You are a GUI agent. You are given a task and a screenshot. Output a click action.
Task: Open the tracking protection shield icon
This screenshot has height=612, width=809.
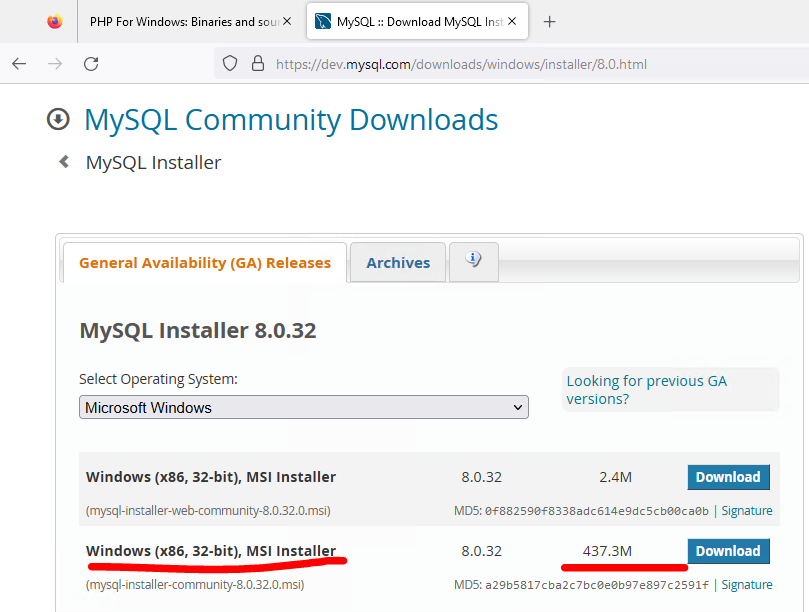[230, 63]
